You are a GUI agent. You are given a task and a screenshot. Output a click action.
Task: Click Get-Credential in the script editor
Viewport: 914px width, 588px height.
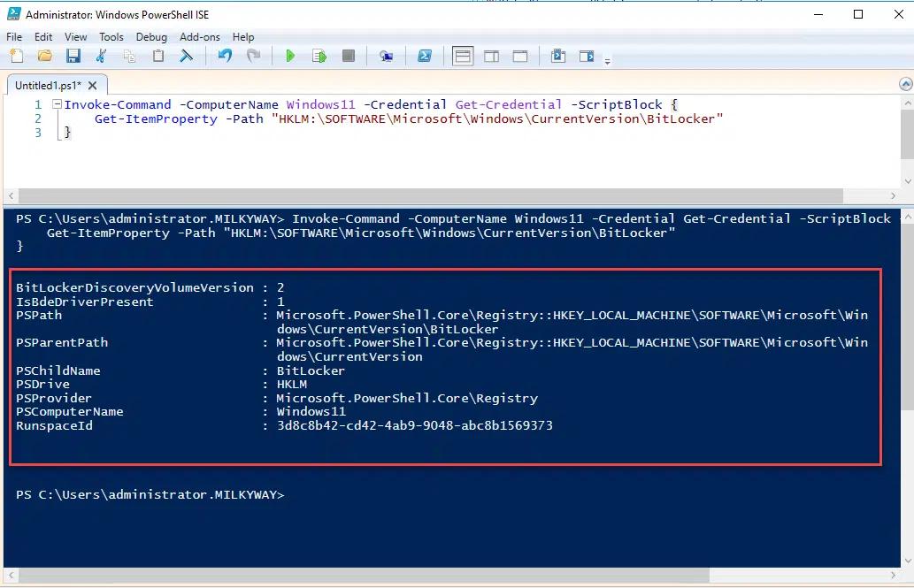508,104
